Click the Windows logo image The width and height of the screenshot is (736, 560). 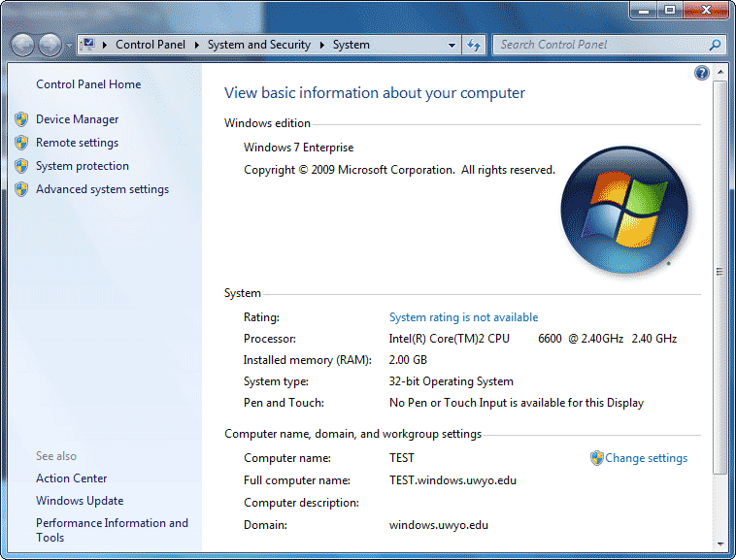click(x=624, y=210)
